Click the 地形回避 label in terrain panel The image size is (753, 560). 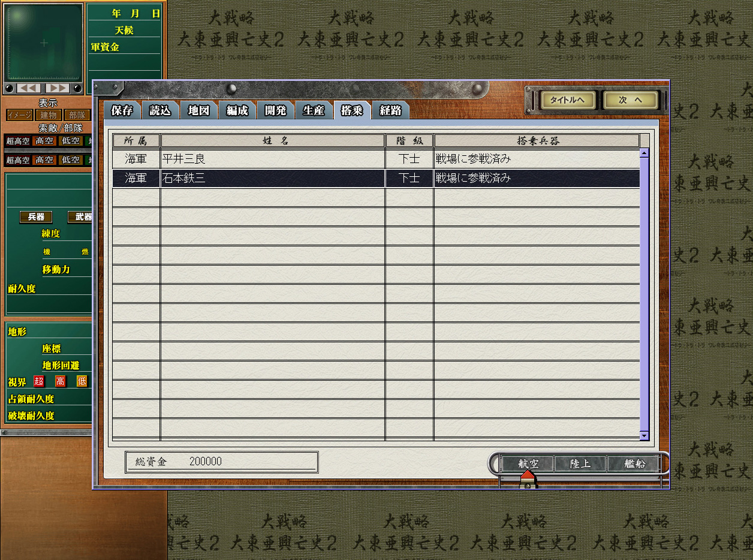click(60, 365)
